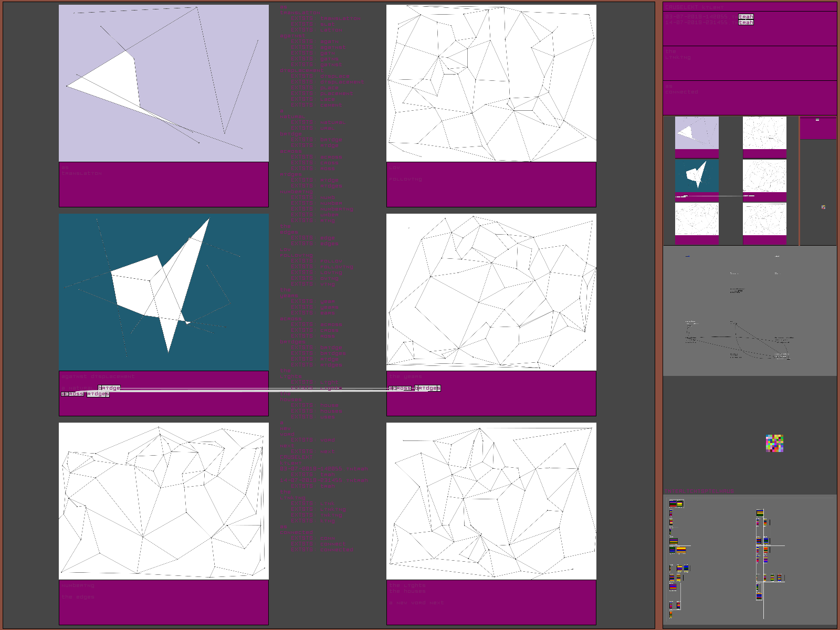Viewport: 840px width, 630px height.
Task: Select the 'numbering the edges' caption panel
Action: pos(164,602)
